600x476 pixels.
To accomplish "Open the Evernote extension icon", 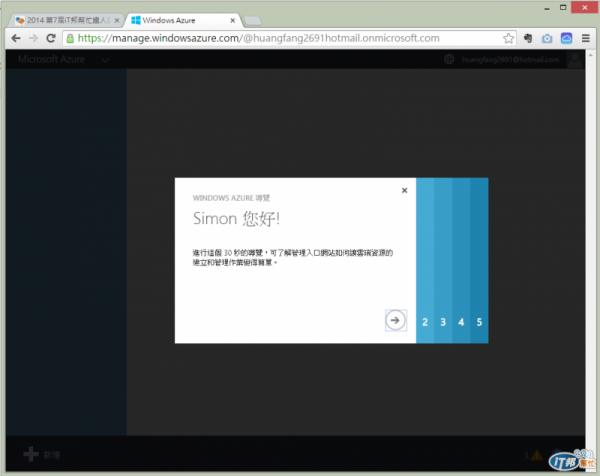I will coord(528,38).
